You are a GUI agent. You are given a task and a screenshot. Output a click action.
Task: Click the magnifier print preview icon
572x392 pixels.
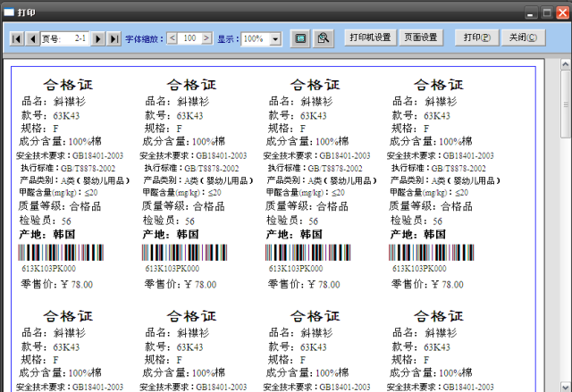[324, 38]
